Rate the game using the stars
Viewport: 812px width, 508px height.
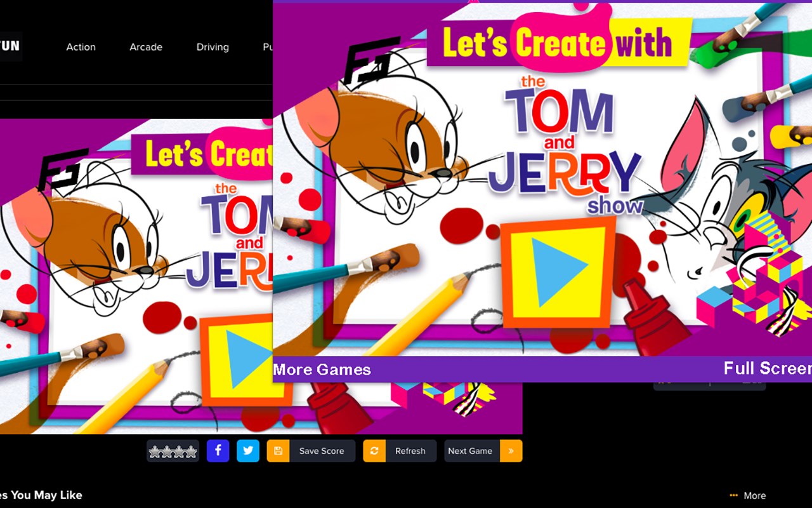tap(173, 451)
